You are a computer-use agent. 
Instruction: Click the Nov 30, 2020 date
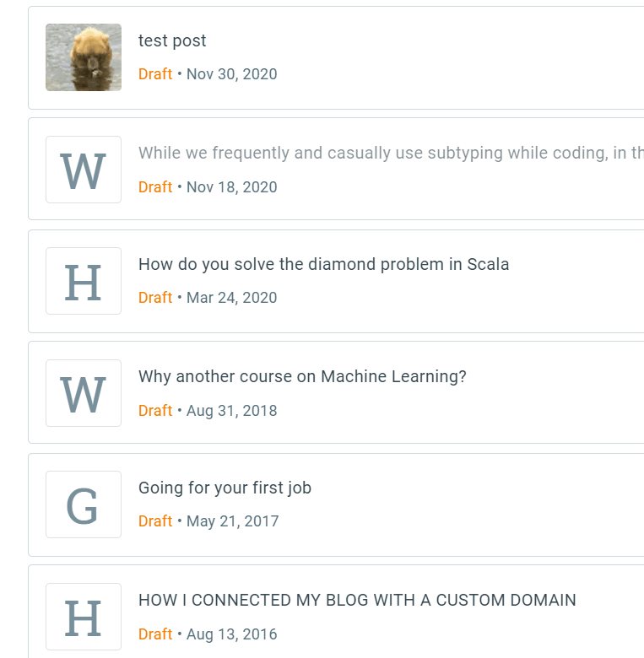coord(231,74)
